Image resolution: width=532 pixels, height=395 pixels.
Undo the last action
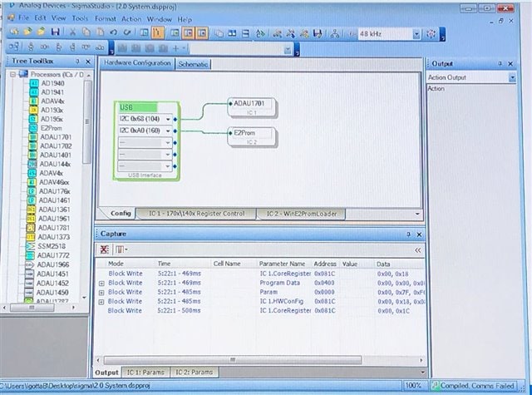coord(114,32)
